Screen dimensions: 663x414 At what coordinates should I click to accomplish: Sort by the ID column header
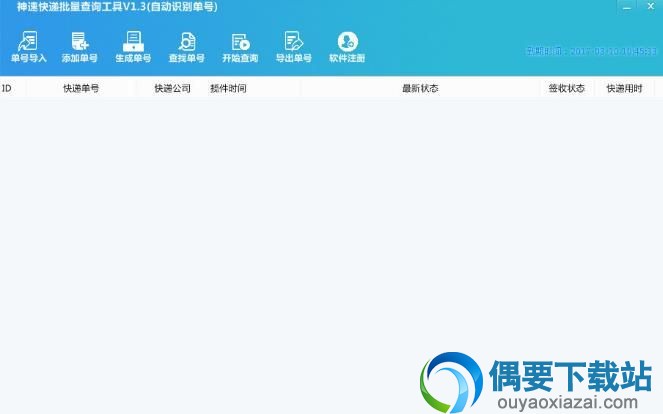pyautogui.click(x=13, y=88)
